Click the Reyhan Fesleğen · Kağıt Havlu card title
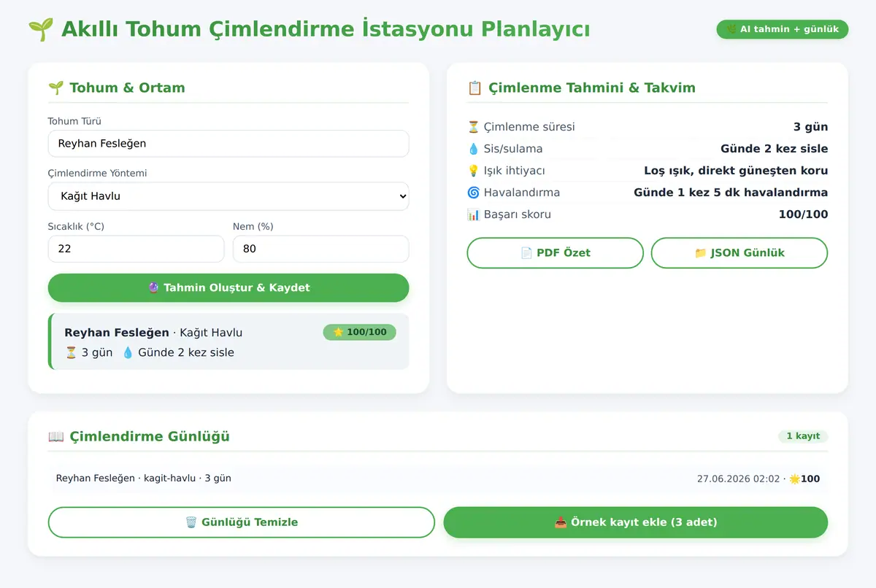Image resolution: width=876 pixels, height=588 pixels. [153, 333]
